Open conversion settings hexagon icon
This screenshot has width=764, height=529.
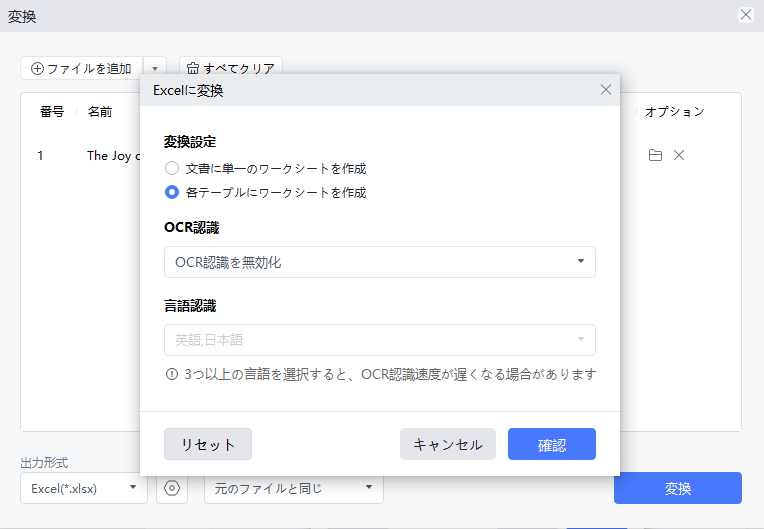(x=172, y=488)
